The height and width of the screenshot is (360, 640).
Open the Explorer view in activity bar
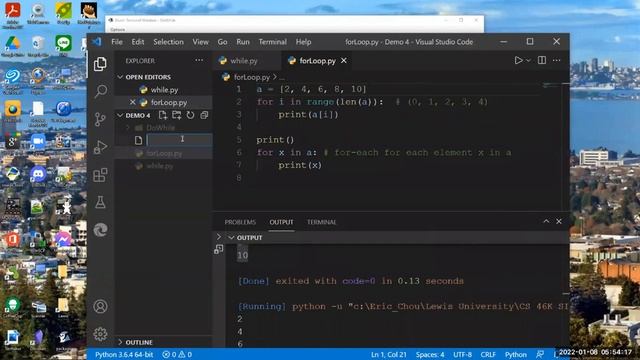tap(100, 64)
